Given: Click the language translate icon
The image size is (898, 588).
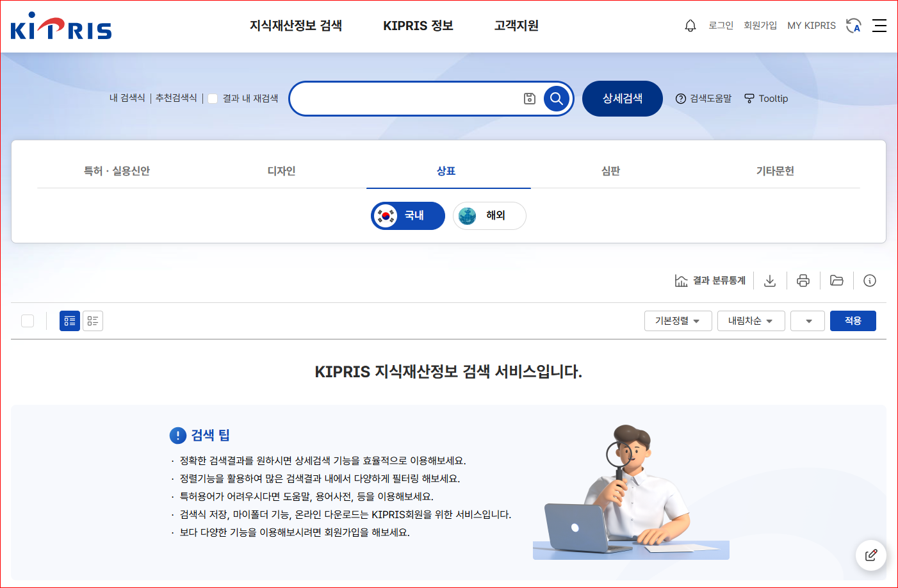Looking at the screenshot, I should pos(854,26).
